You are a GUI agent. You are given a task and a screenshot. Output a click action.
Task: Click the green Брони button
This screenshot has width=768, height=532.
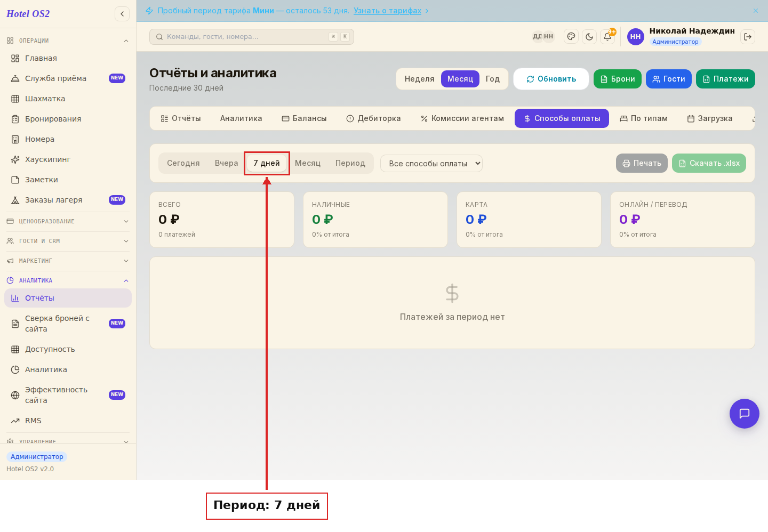[x=618, y=79]
